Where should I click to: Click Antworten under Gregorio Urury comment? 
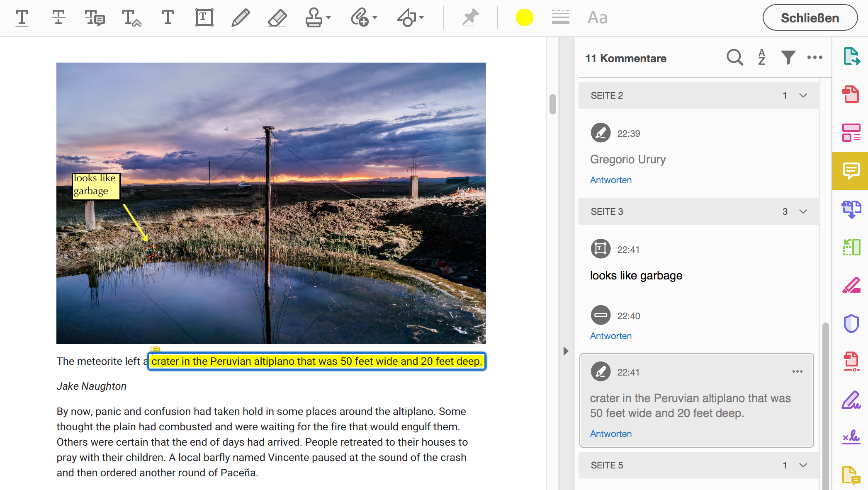click(610, 180)
